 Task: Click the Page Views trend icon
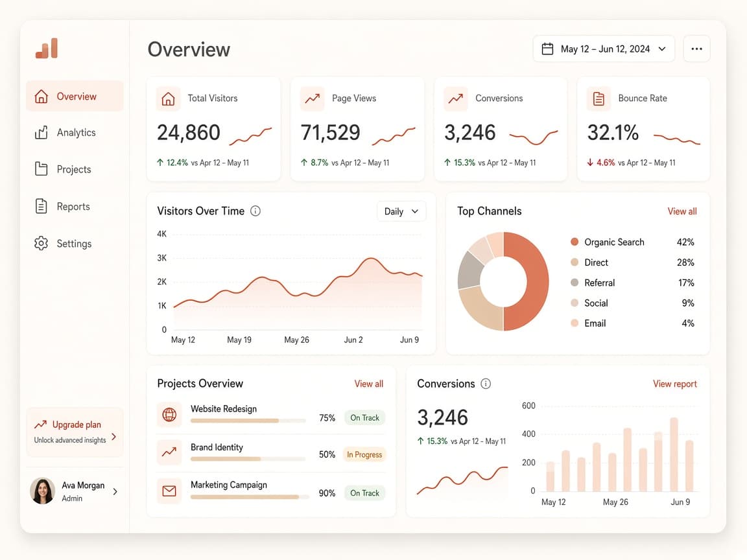313,99
